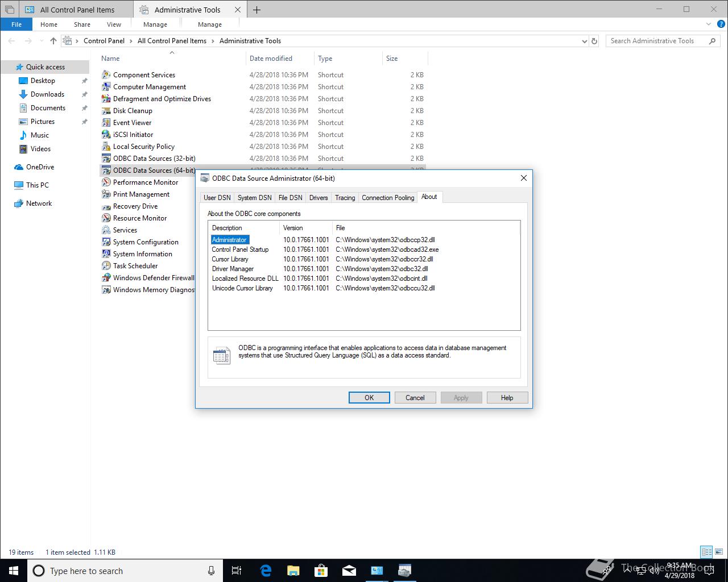Image resolution: width=728 pixels, height=582 pixels.
Task: Close the ODBC Data Source Administrator dialog
Action: 524,178
